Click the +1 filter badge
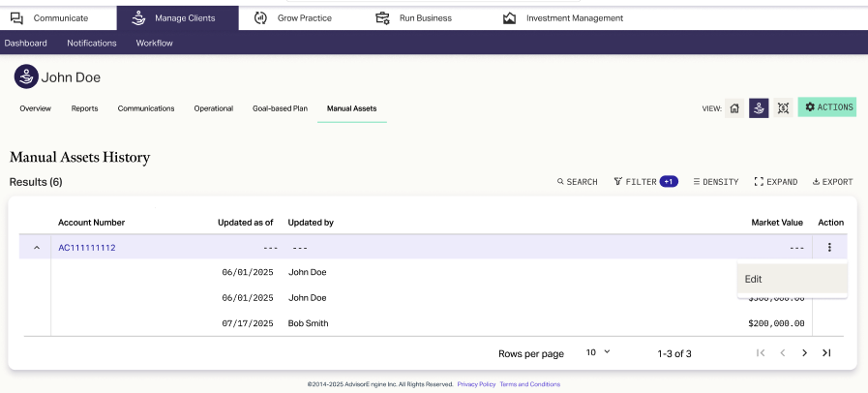 tap(669, 182)
